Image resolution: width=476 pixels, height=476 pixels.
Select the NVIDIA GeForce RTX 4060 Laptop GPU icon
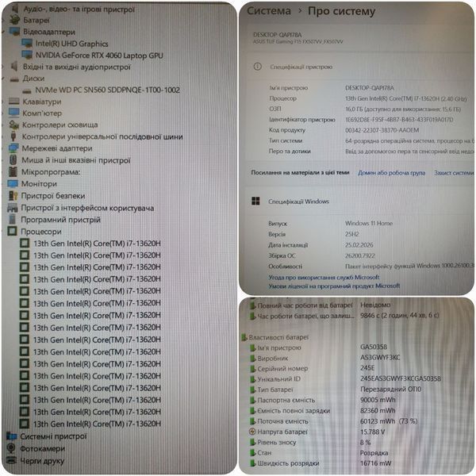tap(27, 55)
